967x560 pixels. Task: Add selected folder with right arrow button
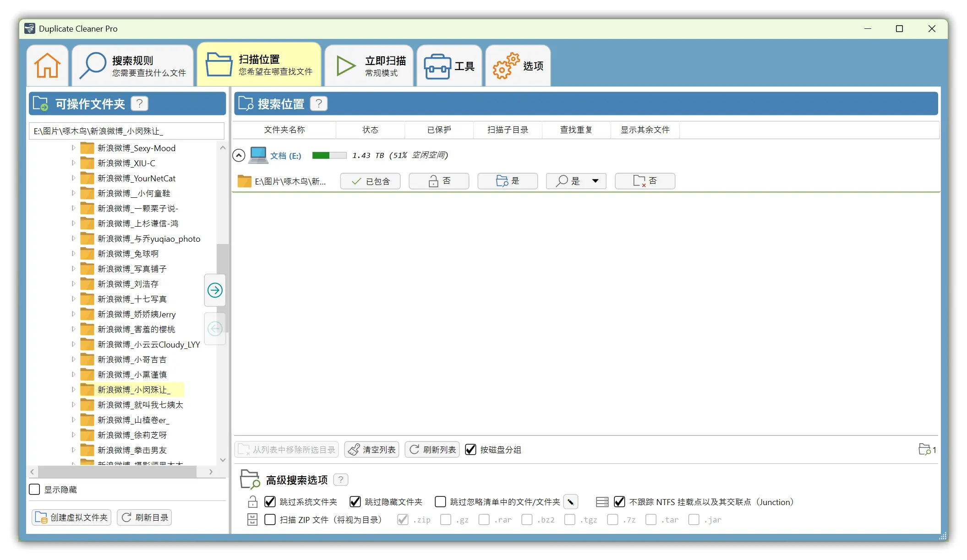click(215, 290)
